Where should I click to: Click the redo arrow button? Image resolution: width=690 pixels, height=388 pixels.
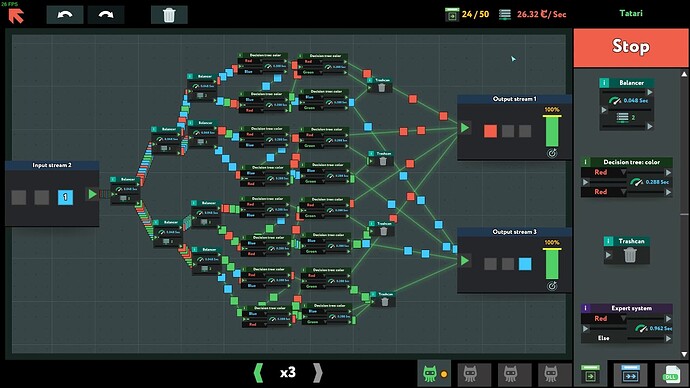pos(106,15)
